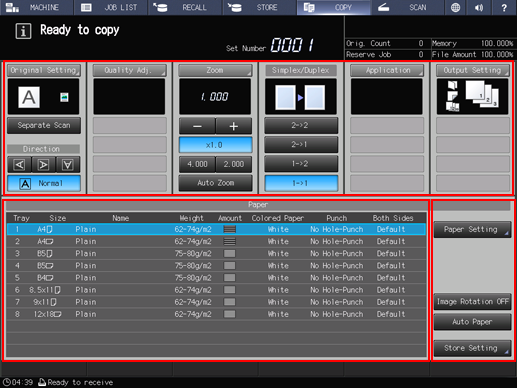Viewport: 517px width, 388px height.
Task: Select the Normal original direction
Action: [44, 183]
